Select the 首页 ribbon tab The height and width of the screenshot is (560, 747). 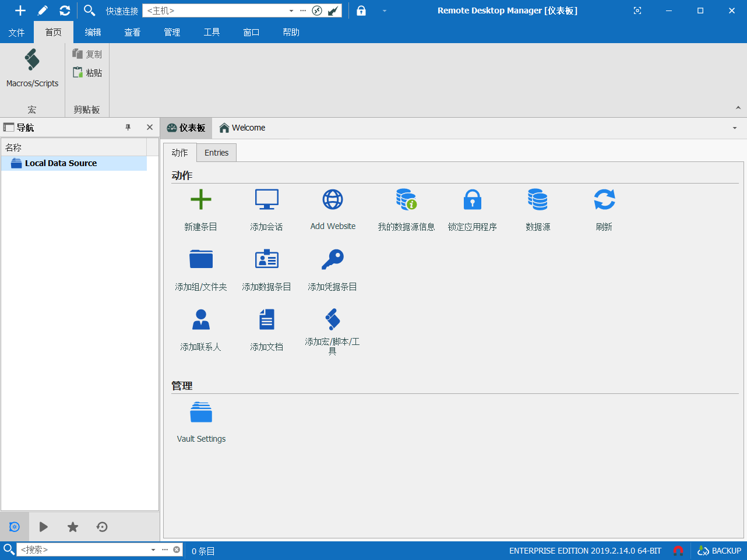coord(54,32)
